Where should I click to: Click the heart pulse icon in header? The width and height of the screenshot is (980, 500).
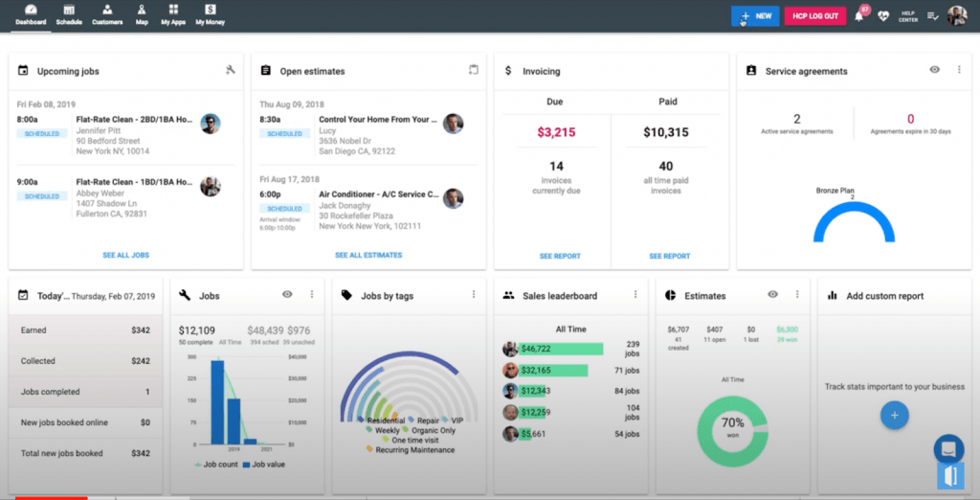(x=883, y=16)
